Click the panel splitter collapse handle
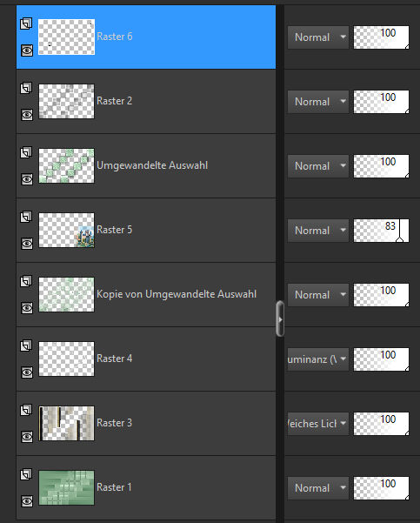The width and height of the screenshot is (420, 523). [280, 318]
